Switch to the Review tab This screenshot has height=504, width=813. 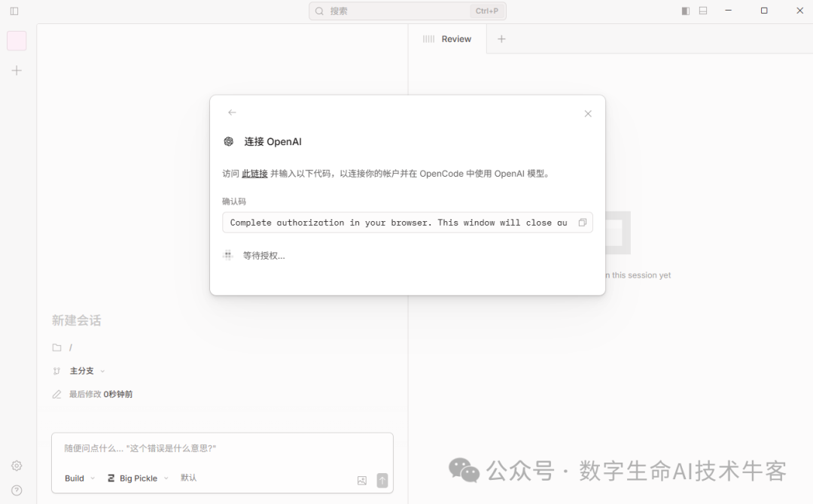[447, 39]
